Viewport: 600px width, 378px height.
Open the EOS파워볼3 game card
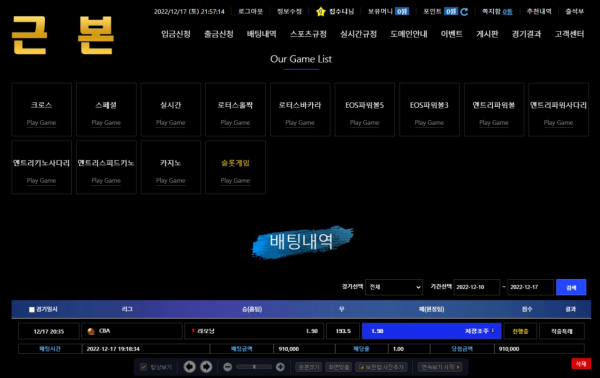pyautogui.click(x=429, y=110)
